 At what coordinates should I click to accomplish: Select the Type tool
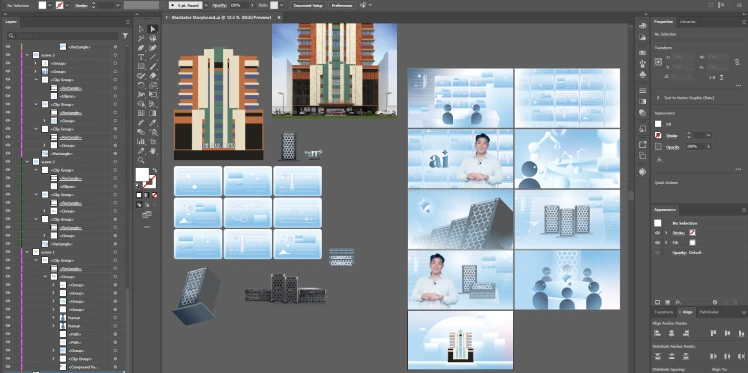[141, 57]
